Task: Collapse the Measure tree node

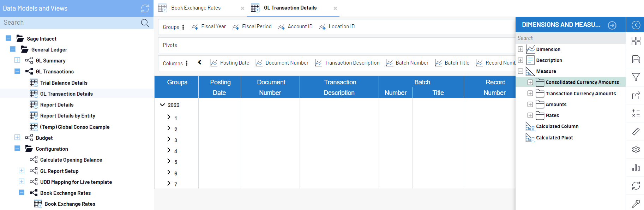Action: (x=520, y=71)
